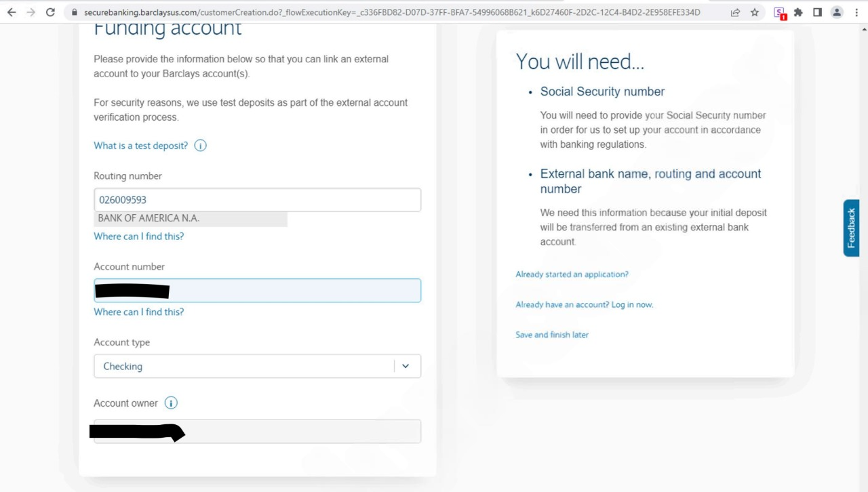Bookmark this page with the star icon
Viewport: 868px width, 492px height.
pos(755,12)
